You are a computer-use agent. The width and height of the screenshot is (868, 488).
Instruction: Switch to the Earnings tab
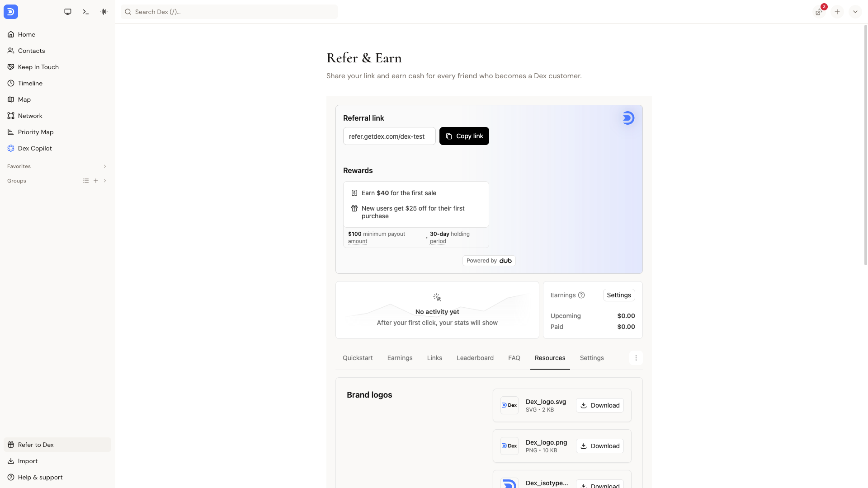400,358
